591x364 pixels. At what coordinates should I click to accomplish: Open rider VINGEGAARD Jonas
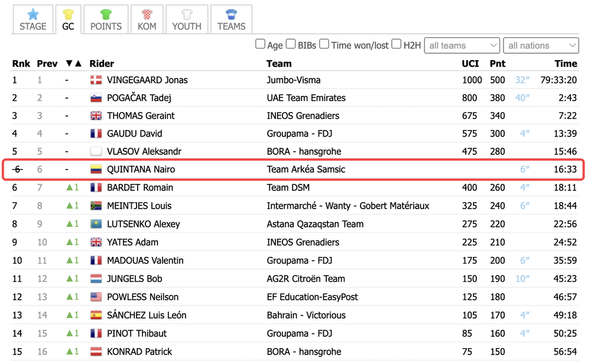coord(147,80)
